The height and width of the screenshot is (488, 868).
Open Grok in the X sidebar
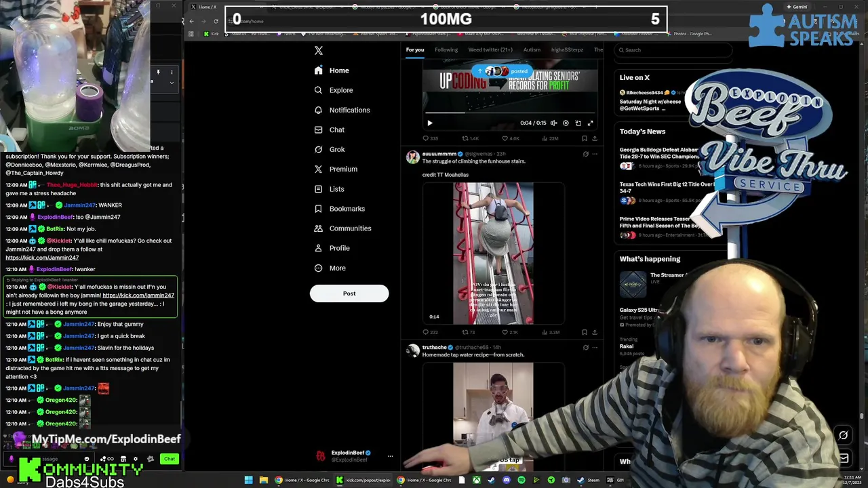pyautogui.click(x=330, y=149)
